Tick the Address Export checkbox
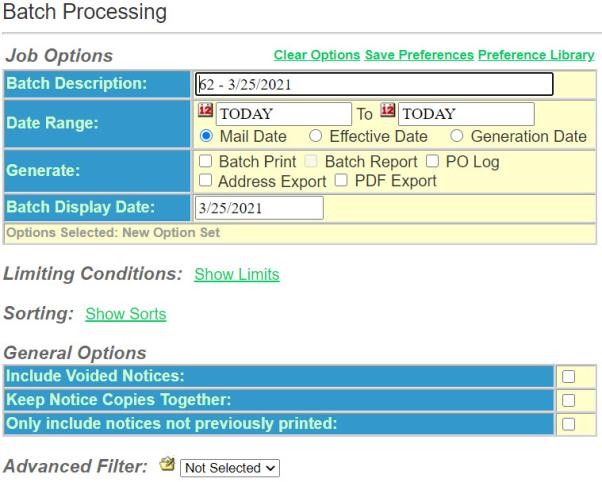The image size is (602, 482). coord(204,181)
